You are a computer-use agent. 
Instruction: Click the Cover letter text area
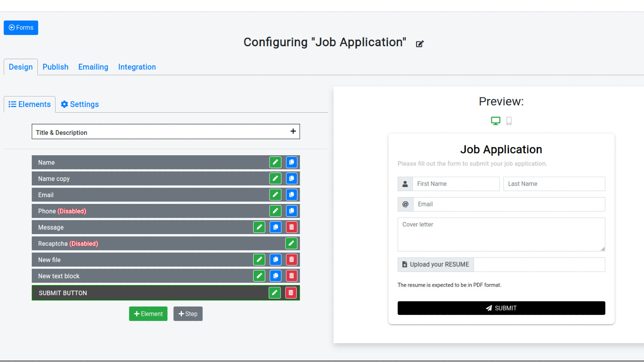pos(501,234)
